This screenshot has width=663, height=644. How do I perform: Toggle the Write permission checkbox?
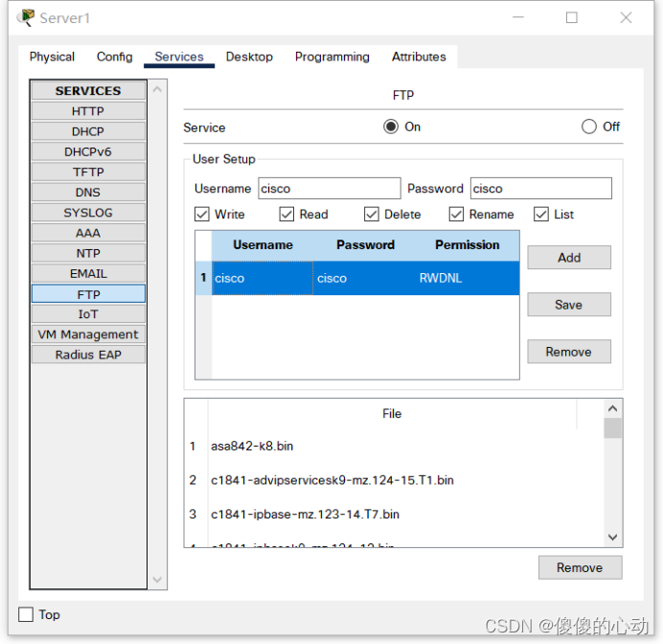pos(202,215)
